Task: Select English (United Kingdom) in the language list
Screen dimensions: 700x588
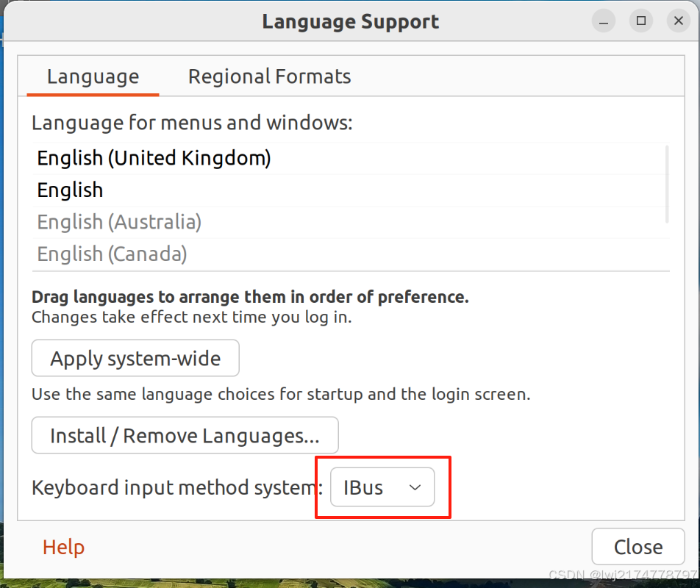Action: click(x=351, y=158)
